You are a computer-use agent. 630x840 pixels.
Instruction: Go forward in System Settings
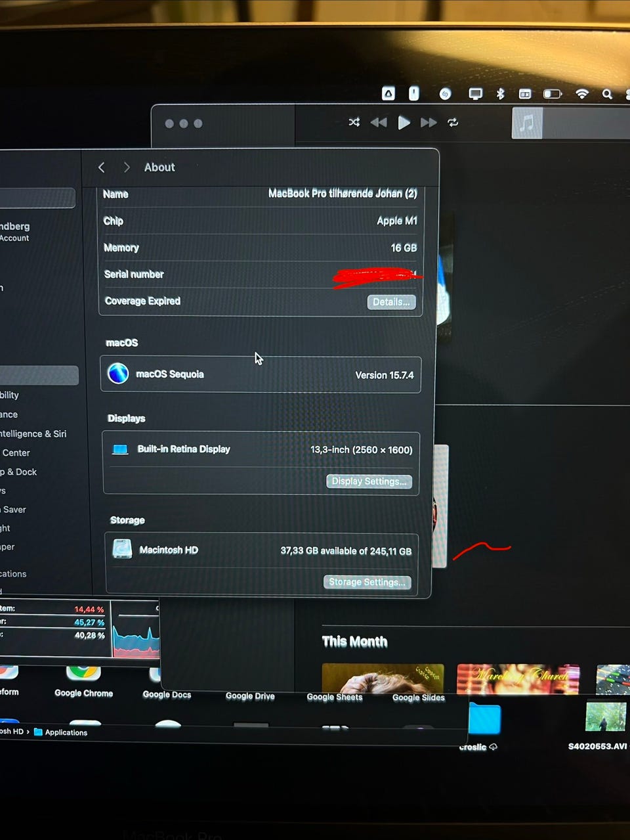tap(127, 167)
